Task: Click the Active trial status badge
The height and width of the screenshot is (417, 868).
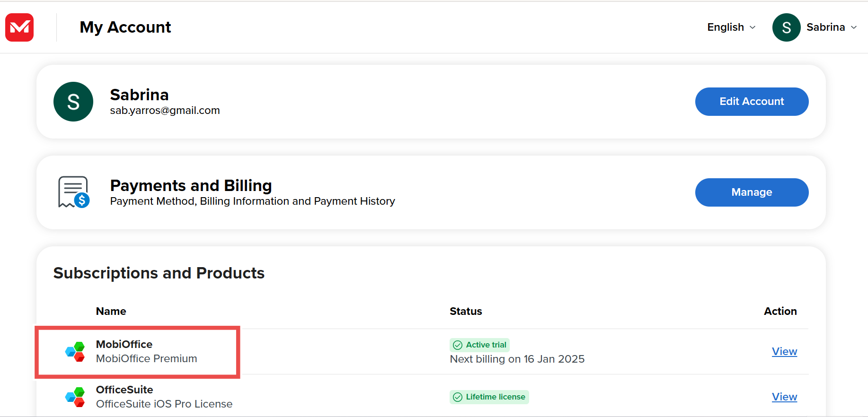Action: (479, 345)
